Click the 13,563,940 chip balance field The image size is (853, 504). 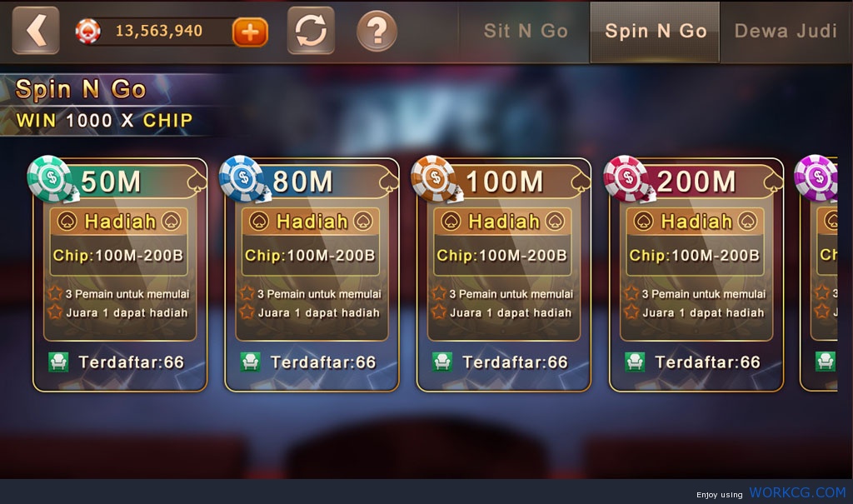pos(159,31)
